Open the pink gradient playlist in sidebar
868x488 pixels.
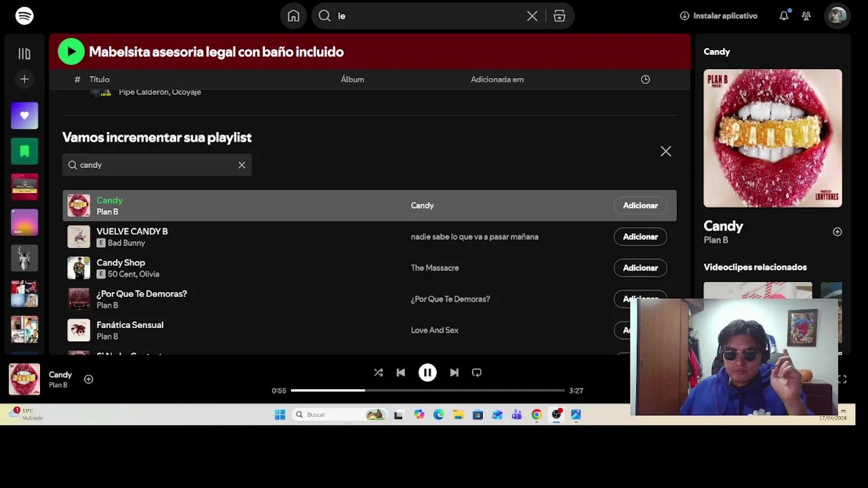24,222
